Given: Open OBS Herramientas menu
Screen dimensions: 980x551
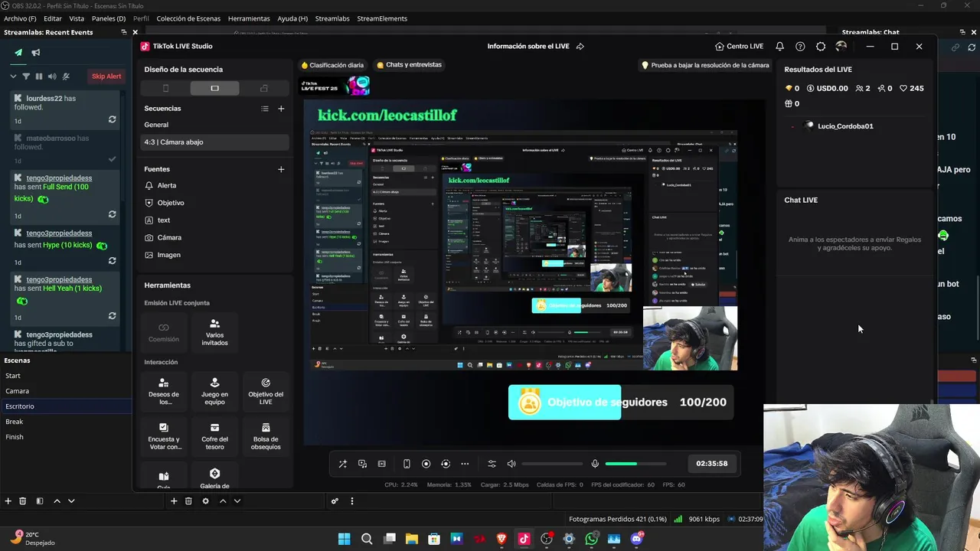Looking at the screenshot, I should tap(249, 18).
